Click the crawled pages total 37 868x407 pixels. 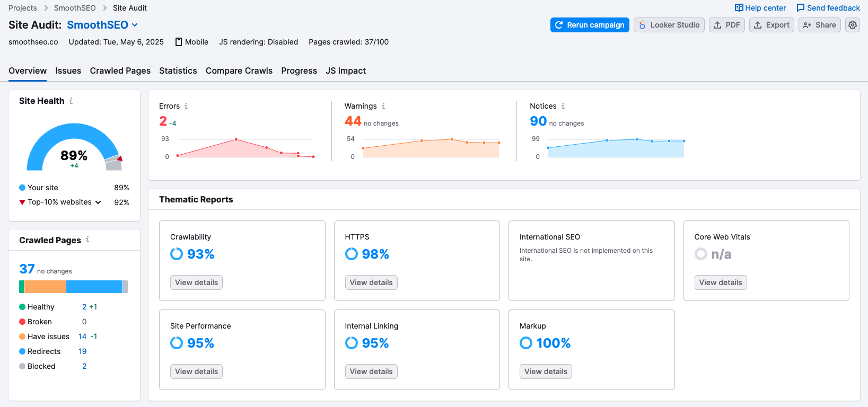point(27,269)
